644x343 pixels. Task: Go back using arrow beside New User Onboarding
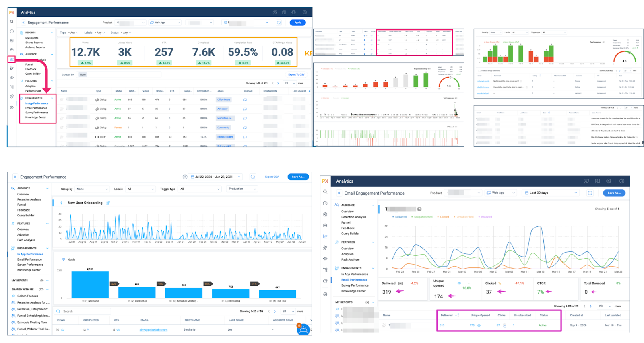tap(61, 203)
